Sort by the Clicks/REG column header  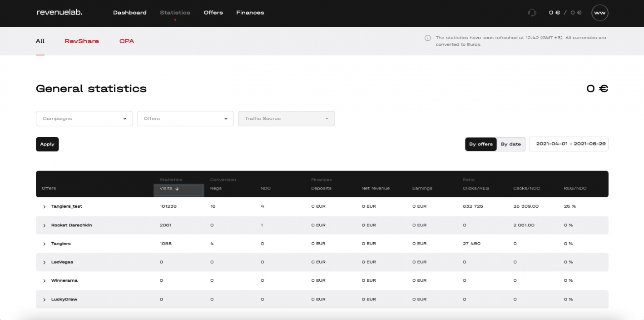476,189
